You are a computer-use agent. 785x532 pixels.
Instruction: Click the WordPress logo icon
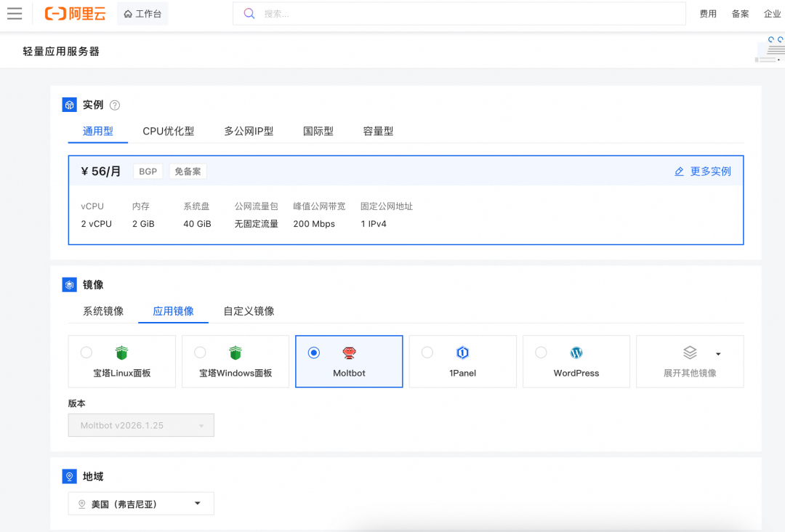click(576, 352)
